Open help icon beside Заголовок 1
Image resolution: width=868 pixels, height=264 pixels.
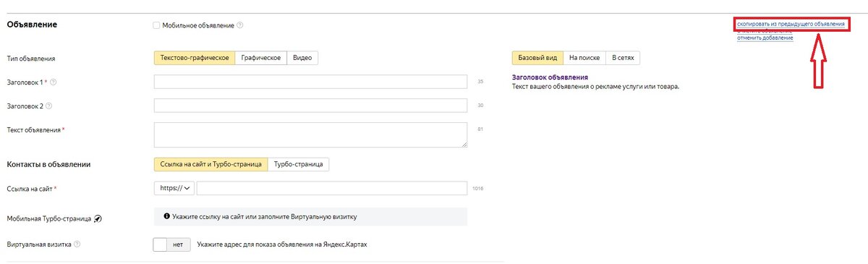(x=54, y=82)
